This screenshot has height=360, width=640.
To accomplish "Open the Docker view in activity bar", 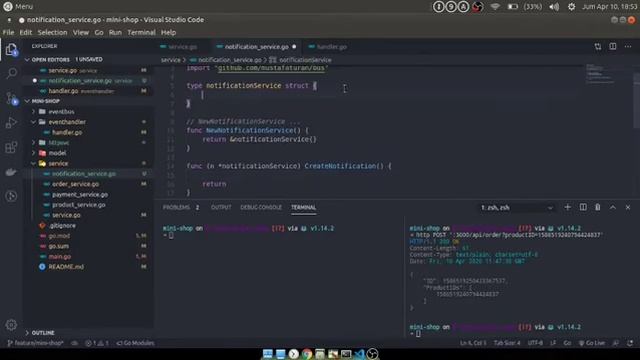I will (11, 172).
